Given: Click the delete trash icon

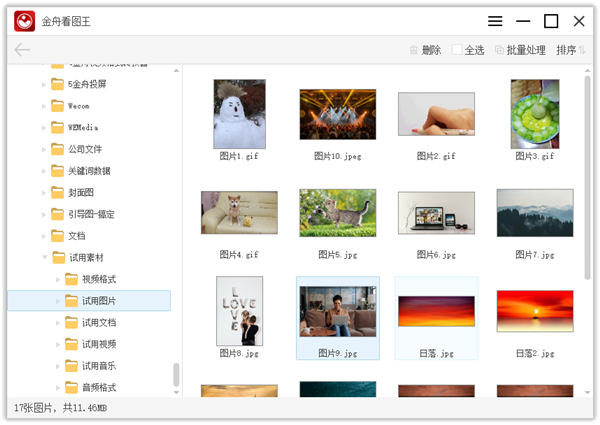Looking at the screenshot, I should pos(415,50).
